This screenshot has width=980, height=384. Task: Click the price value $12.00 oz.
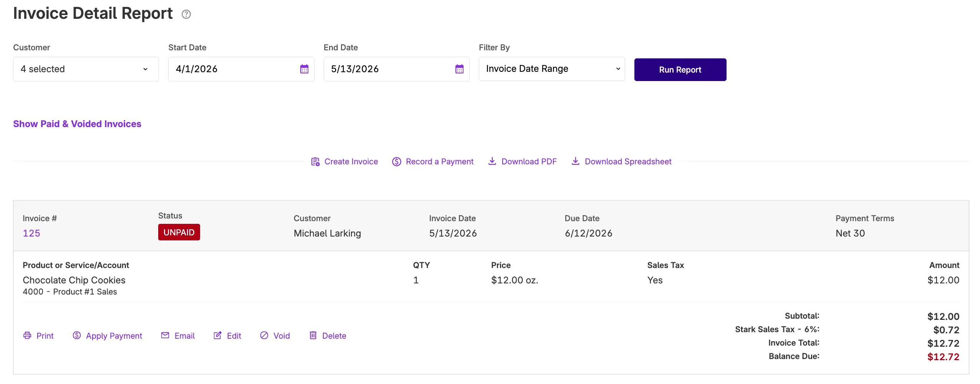[515, 280]
